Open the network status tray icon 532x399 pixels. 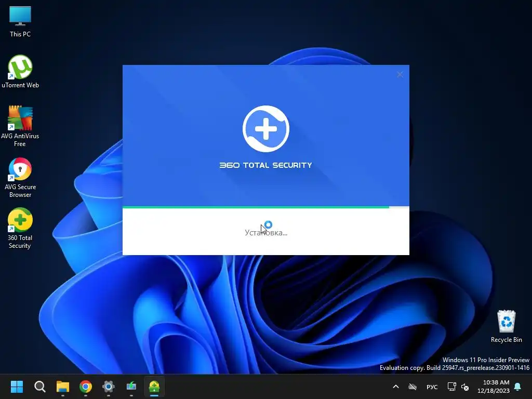click(451, 387)
